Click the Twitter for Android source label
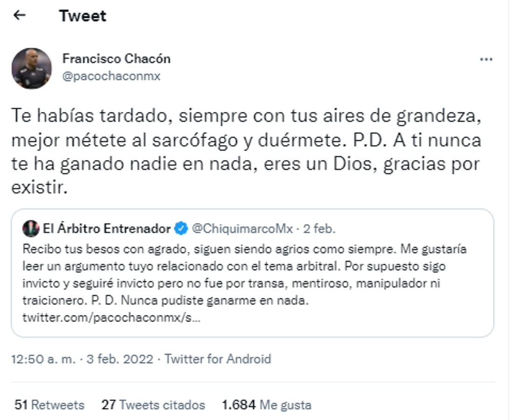This screenshot has width=520, height=420. coord(218,360)
